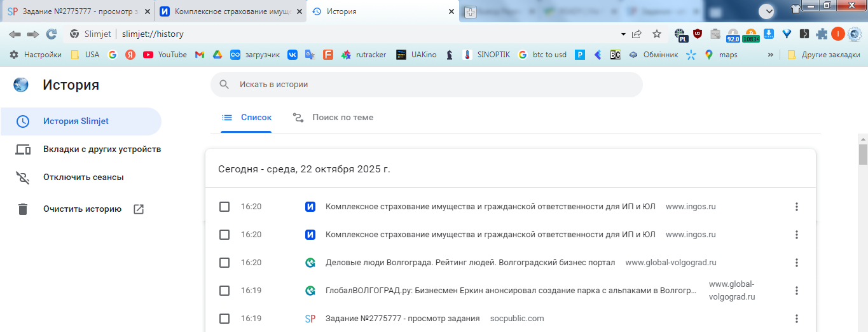Open more actions for Деловые люди Волгограда entry
Screen dimensions: 868x332
tap(797, 263)
